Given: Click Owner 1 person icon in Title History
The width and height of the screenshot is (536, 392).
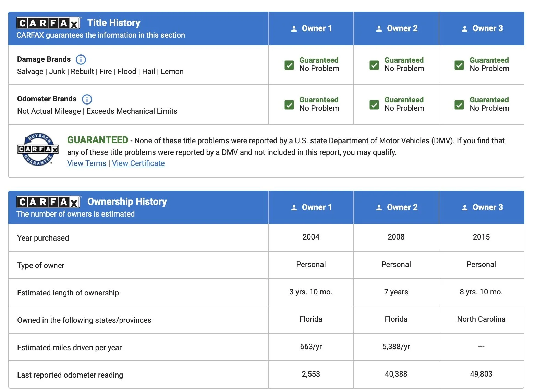Looking at the screenshot, I should (x=294, y=29).
